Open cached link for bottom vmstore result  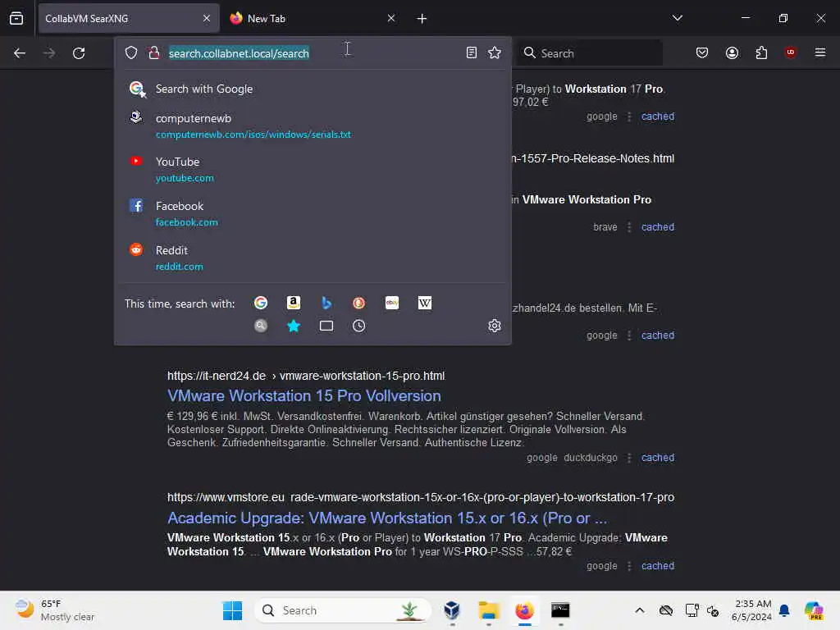pos(658,566)
